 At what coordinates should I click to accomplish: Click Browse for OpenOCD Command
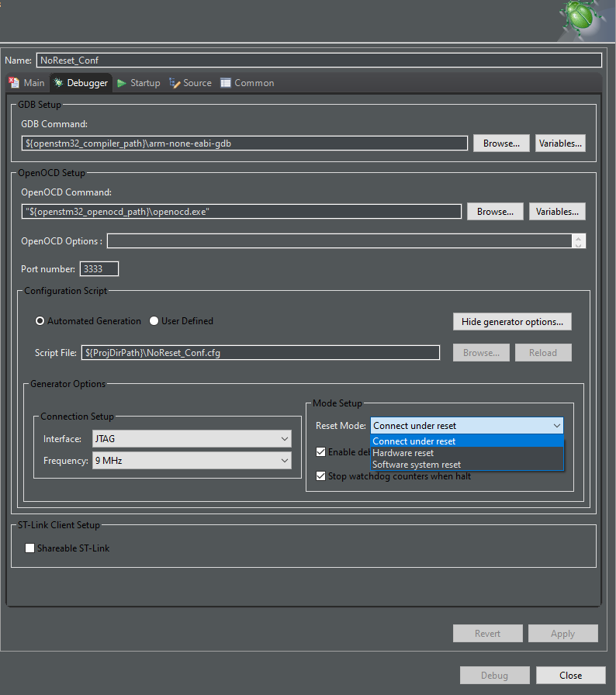click(x=495, y=212)
